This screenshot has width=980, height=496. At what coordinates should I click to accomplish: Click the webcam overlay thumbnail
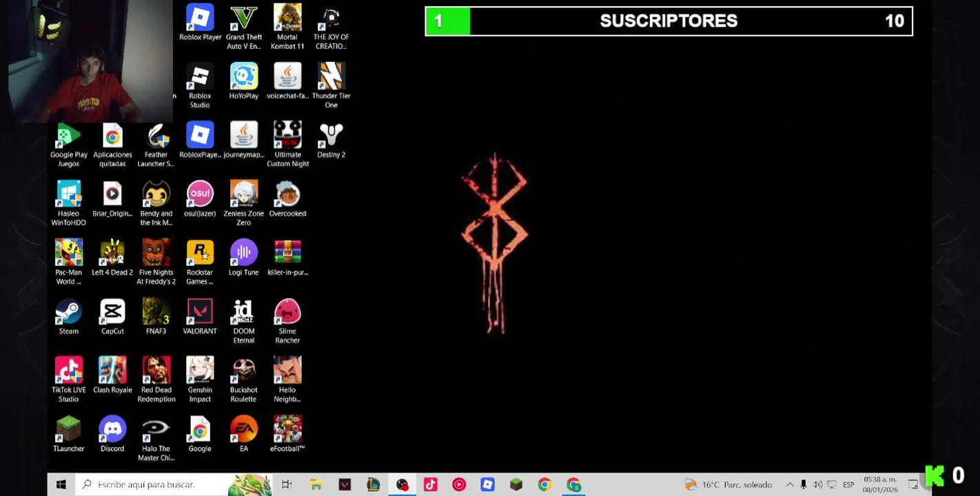click(90, 61)
